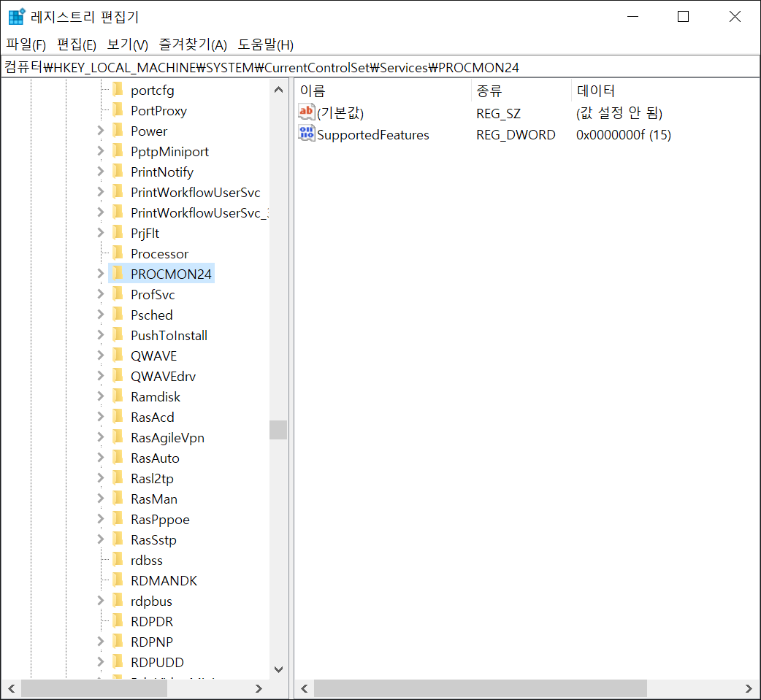Click the PortProxy folder icon
The image size is (761, 700).
(118, 110)
